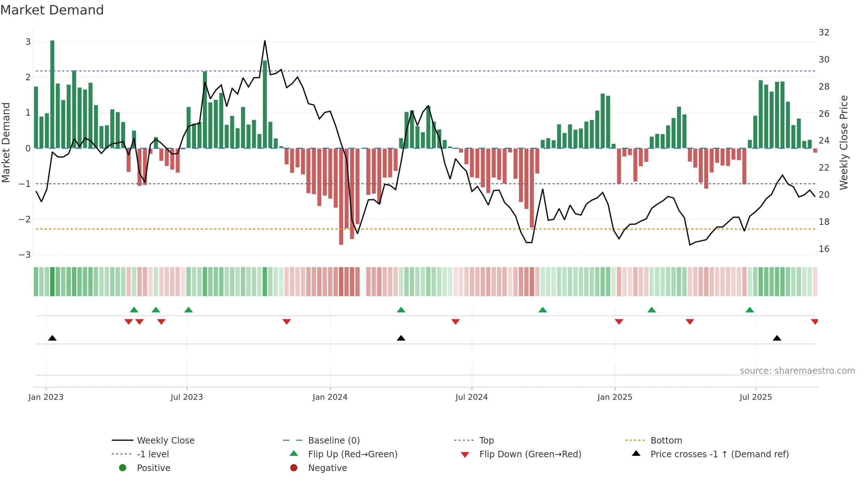Toggle the Weekly Close legend entry
This screenshot has width=868, height=488.
click(x=153, y=440)
